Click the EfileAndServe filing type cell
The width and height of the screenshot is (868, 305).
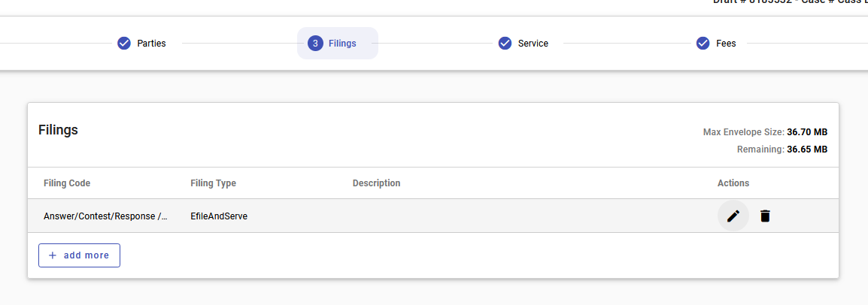[x=219, y=216]
